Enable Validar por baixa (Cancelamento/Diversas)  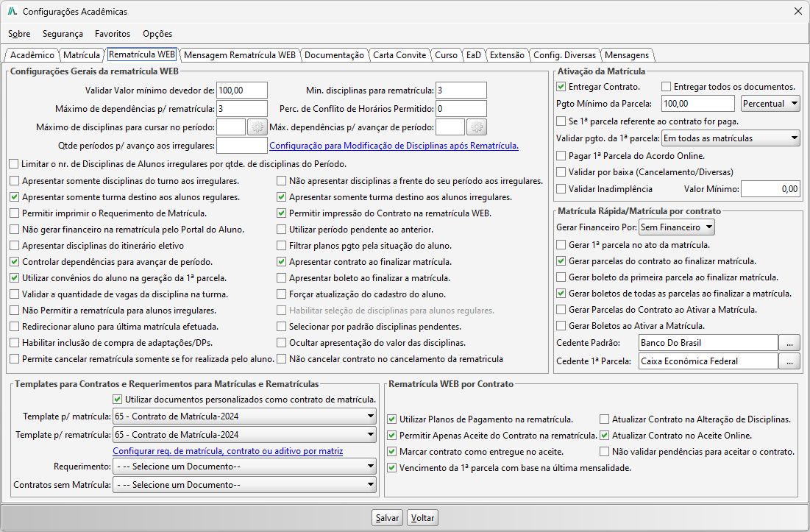click(561, 172)
